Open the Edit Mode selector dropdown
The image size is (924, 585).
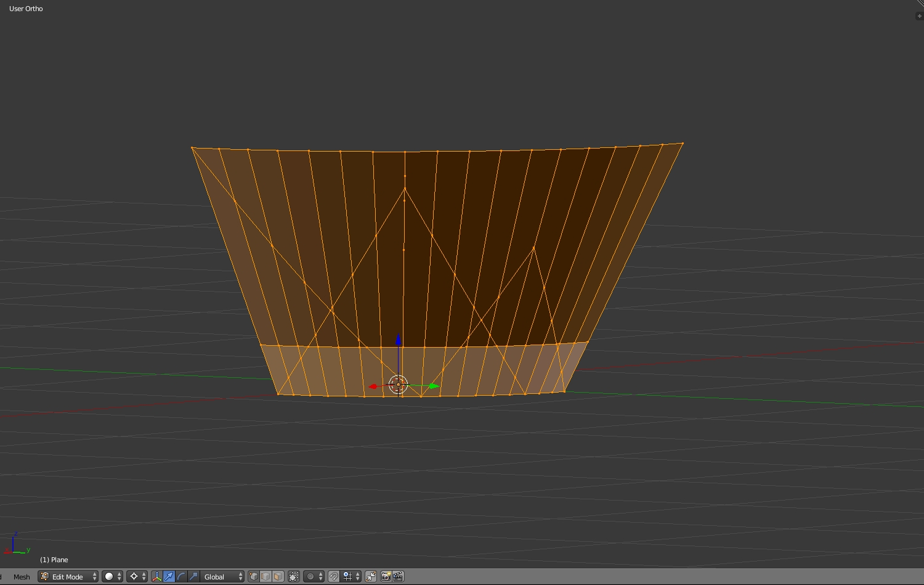point(68,576)
